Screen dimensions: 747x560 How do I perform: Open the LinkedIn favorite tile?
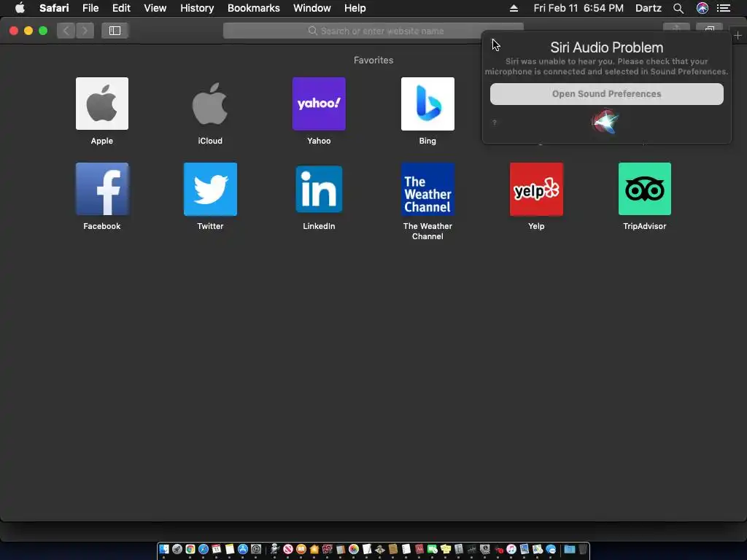[x=319, y=189]
